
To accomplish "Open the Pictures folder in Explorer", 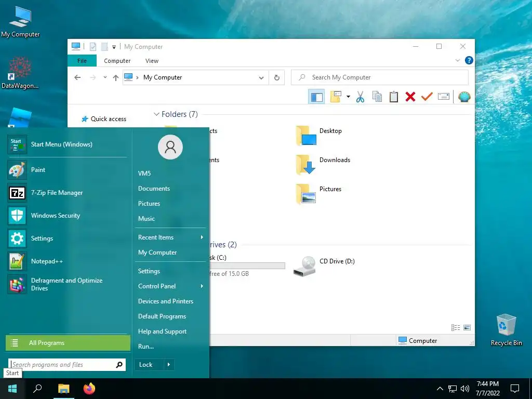I will click(319, 194).
